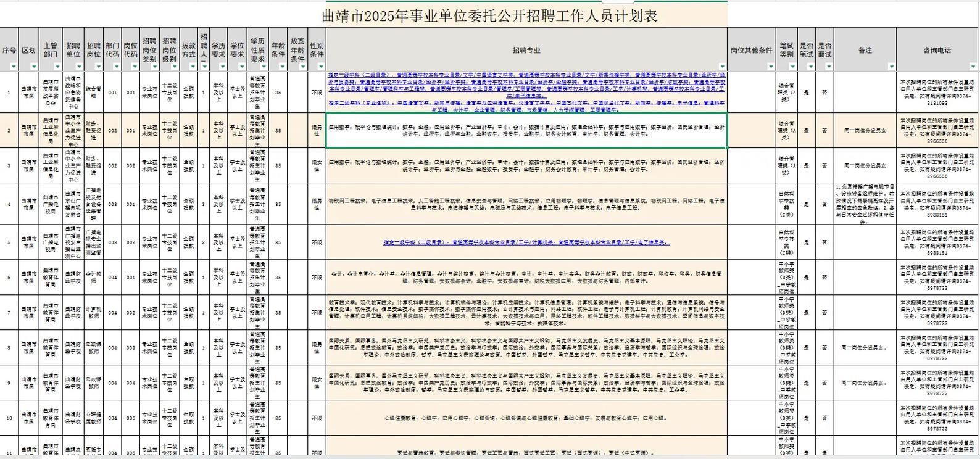Image resolution: width=980 pixels, height=459 pixels.
Task: Open the 是否面试 column filter dropdown
Action: (829, 67)
